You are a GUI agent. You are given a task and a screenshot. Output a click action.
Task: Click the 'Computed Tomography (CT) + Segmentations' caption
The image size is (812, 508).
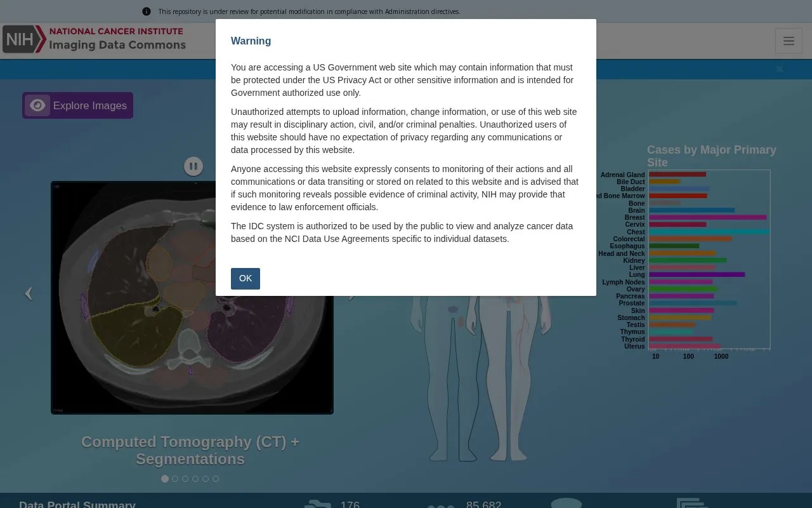[190, 450]
